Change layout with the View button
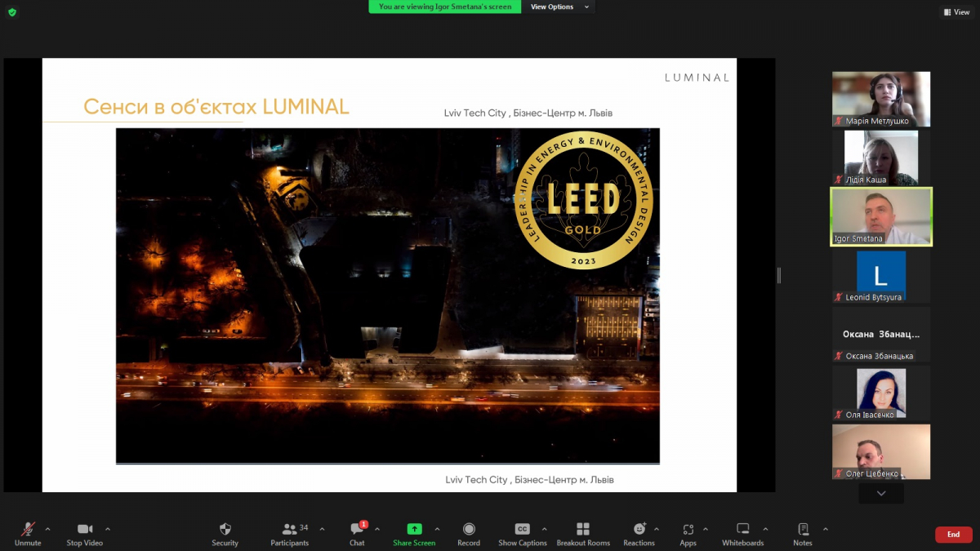Screen dimensions: 980x551 (x=956, y=12)
